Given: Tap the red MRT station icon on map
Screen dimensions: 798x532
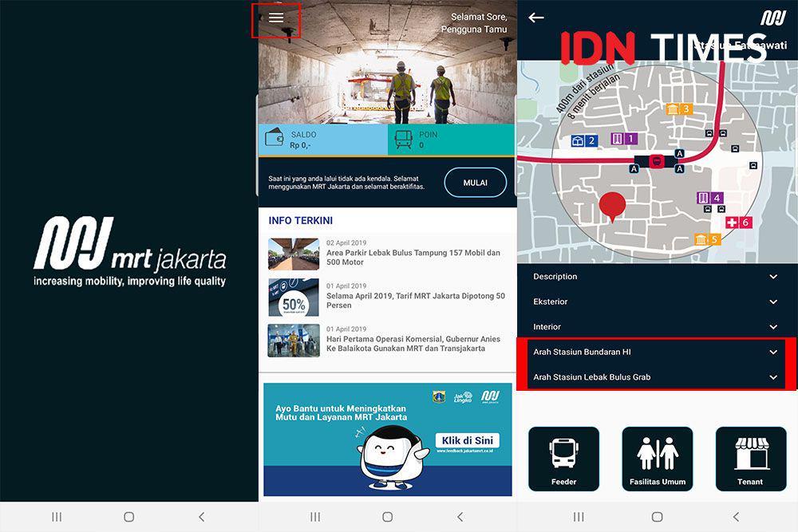Looking at the screenshot, I should tap(657, 162).
